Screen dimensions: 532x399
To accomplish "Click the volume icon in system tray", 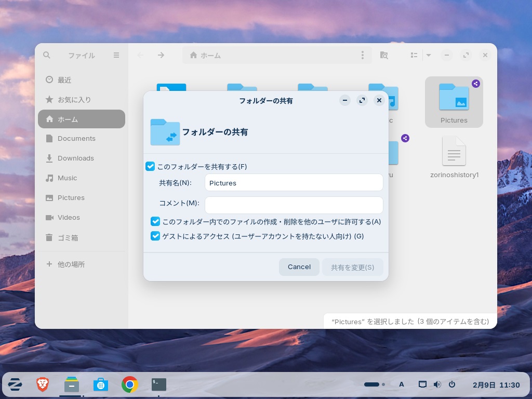I will 437,384.
